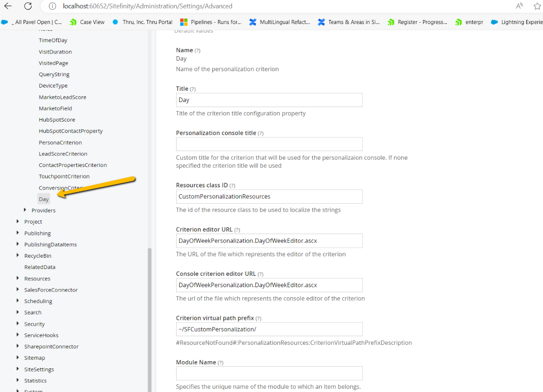Select the HubSpotScore tree item
The image size is (543, 392).
click(x=57, y=120)
